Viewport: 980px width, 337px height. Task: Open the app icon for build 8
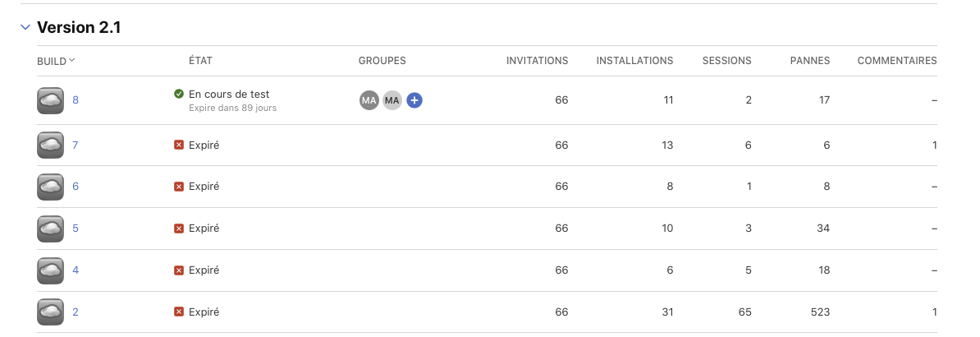pyautogui.click(x=50, y=100)
